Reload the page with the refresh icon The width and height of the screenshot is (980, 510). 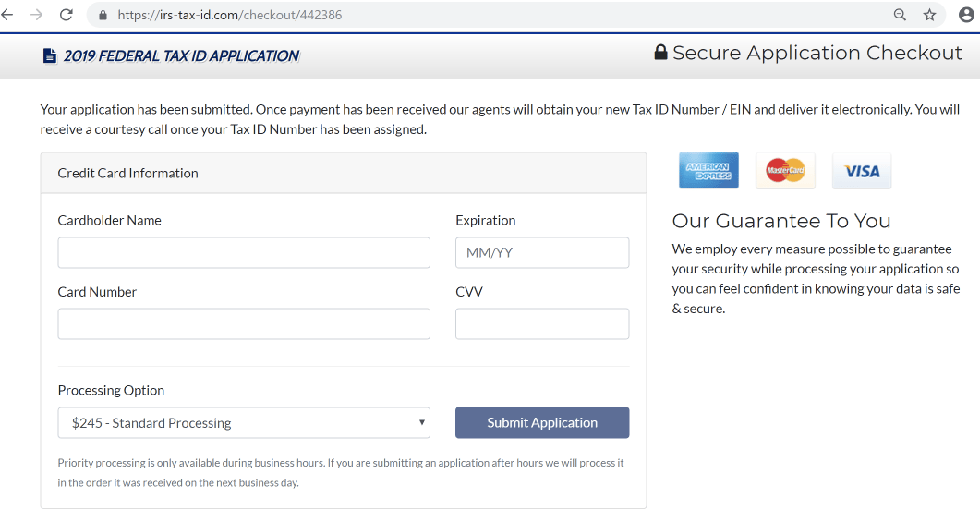(x=66, y=15)
